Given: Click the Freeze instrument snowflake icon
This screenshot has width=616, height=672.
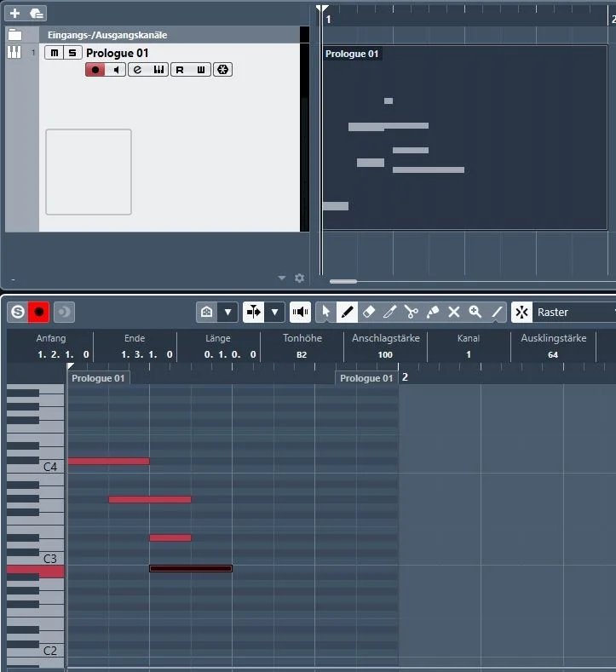Looking at the screenshot, I should point(222,70).
